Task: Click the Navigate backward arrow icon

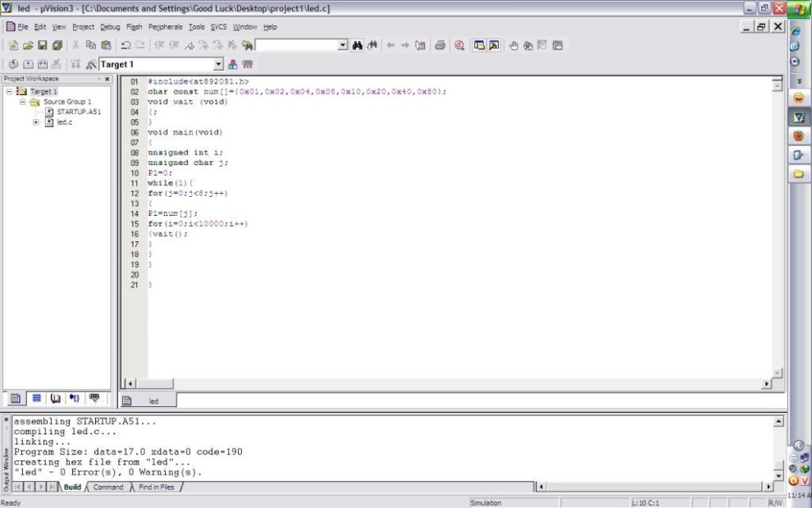Action: (x=390, y=46)
